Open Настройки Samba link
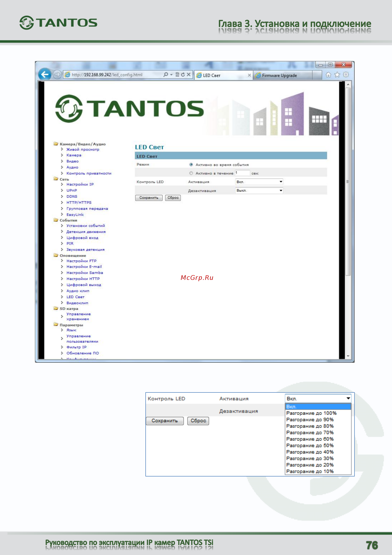Screen dimensions: 392x555 pyautogui.click(x=85, y=273)
